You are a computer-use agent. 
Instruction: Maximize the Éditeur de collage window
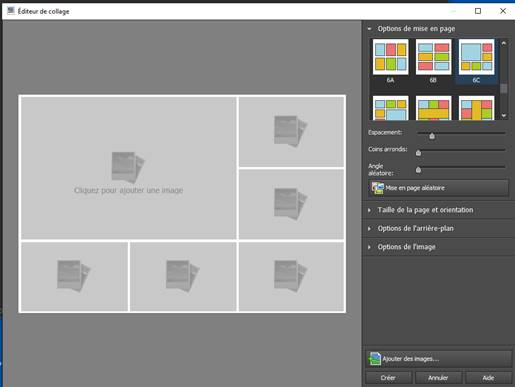click(478, 11)
